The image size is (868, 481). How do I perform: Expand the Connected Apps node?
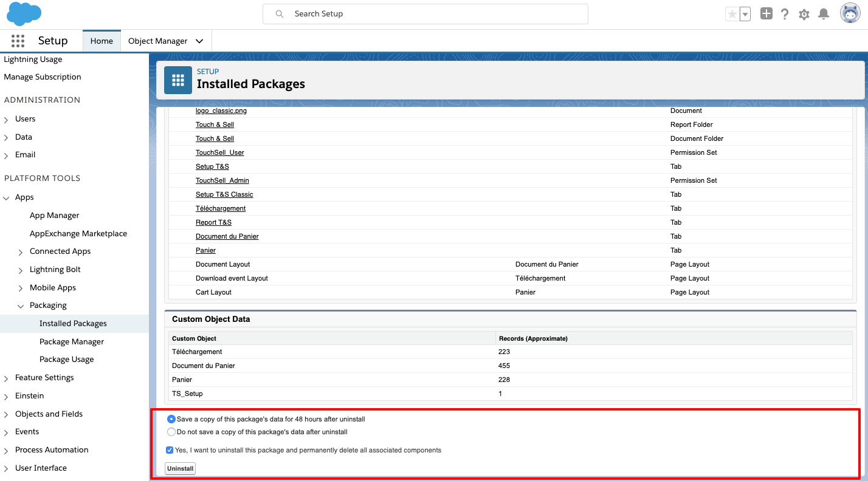21,252
